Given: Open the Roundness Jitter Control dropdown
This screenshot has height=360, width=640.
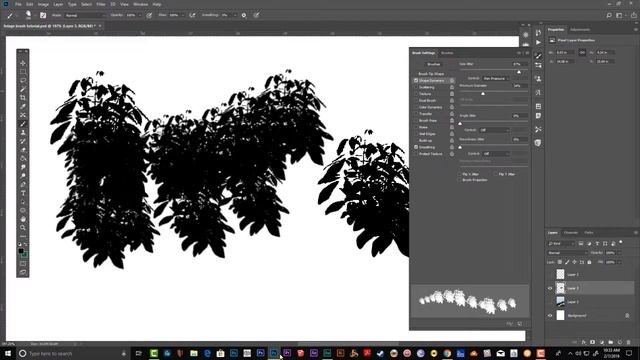Looking at the screenshot, I should (x=496, y=153).
